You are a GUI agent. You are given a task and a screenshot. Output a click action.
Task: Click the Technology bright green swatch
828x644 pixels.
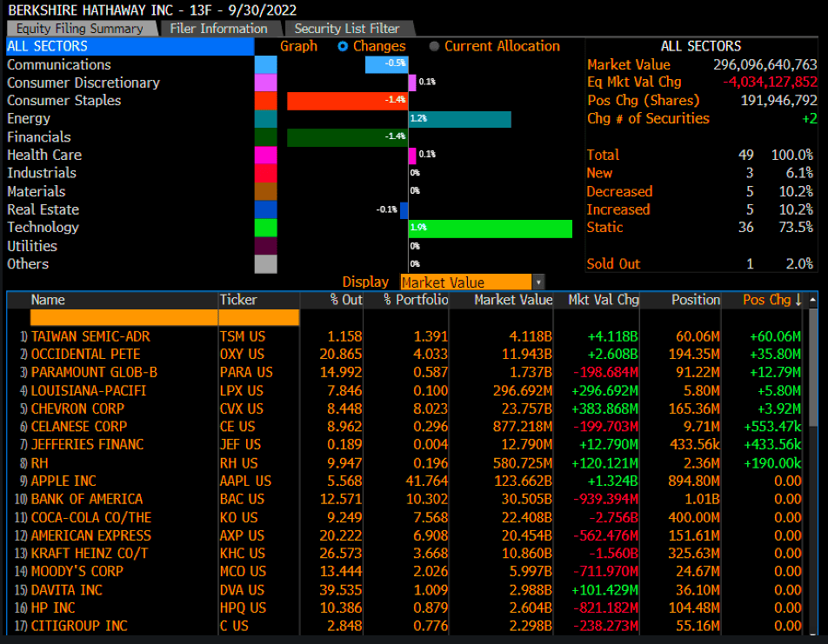coord(265,228)
